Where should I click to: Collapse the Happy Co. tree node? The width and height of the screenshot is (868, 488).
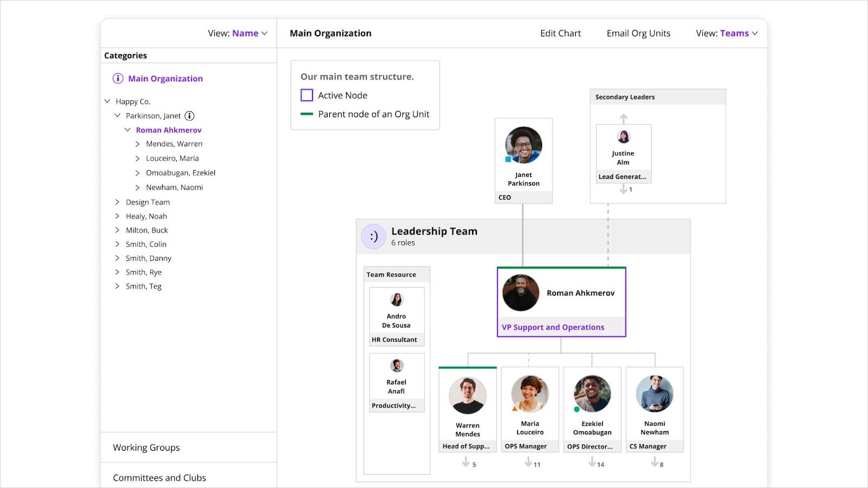(x=107, y=101)
